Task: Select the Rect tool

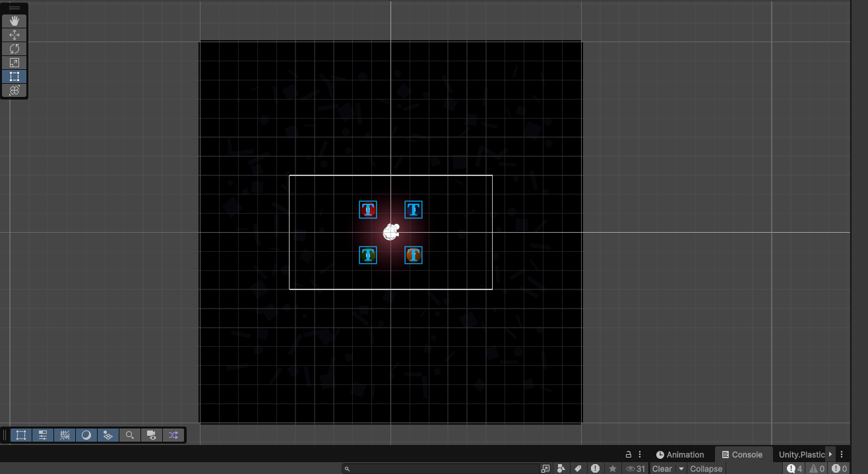Action: tap(15, 76)
